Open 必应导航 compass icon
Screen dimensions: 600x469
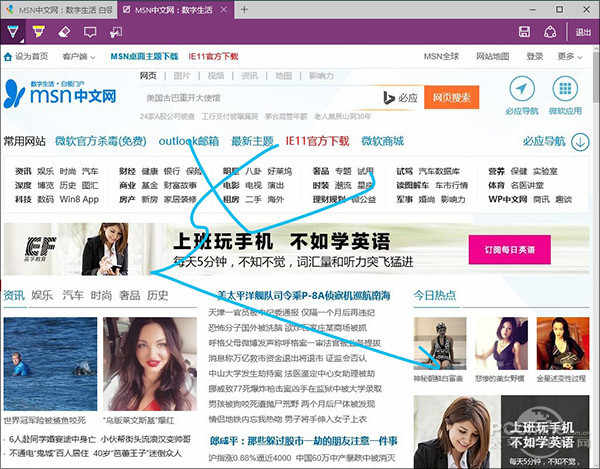[523, 89]
